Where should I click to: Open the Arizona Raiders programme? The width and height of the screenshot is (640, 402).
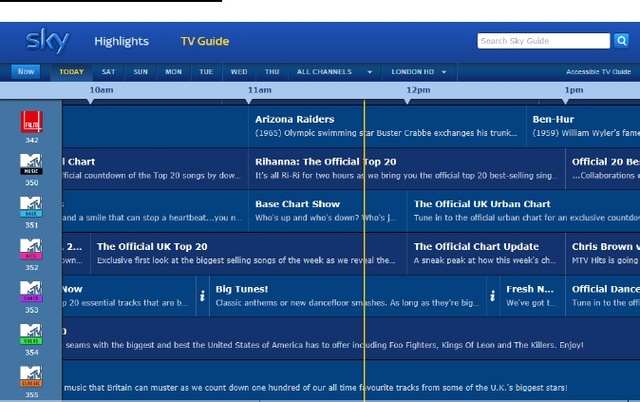[x=387, y=126]
